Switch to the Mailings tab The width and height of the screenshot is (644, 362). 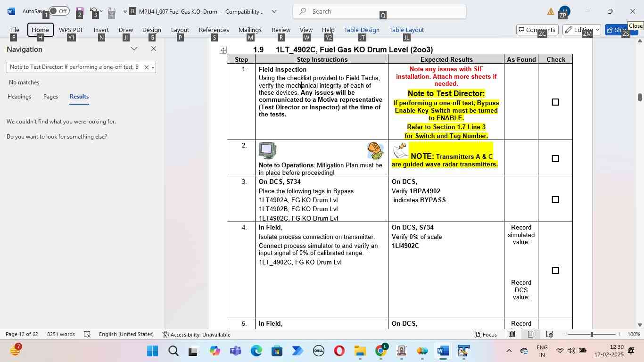250,30
